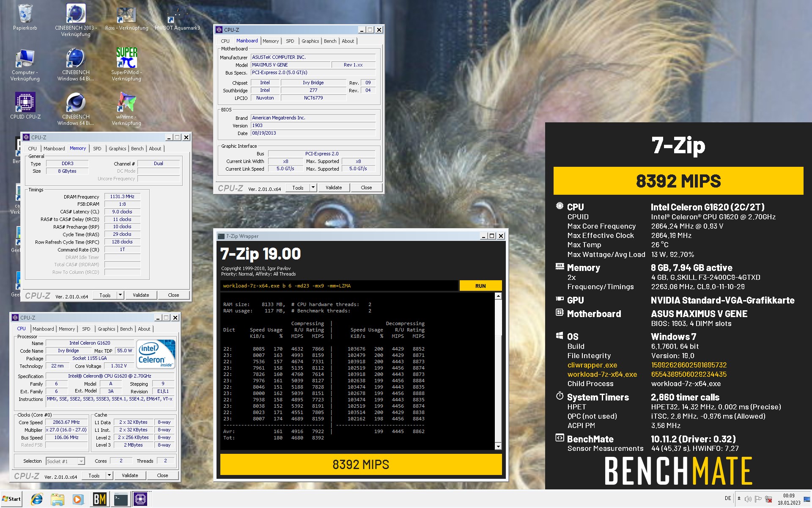
Task: Open CINEBENCH Windows 64 Bit blue-globe icon
Action: (x=76, y=64)
